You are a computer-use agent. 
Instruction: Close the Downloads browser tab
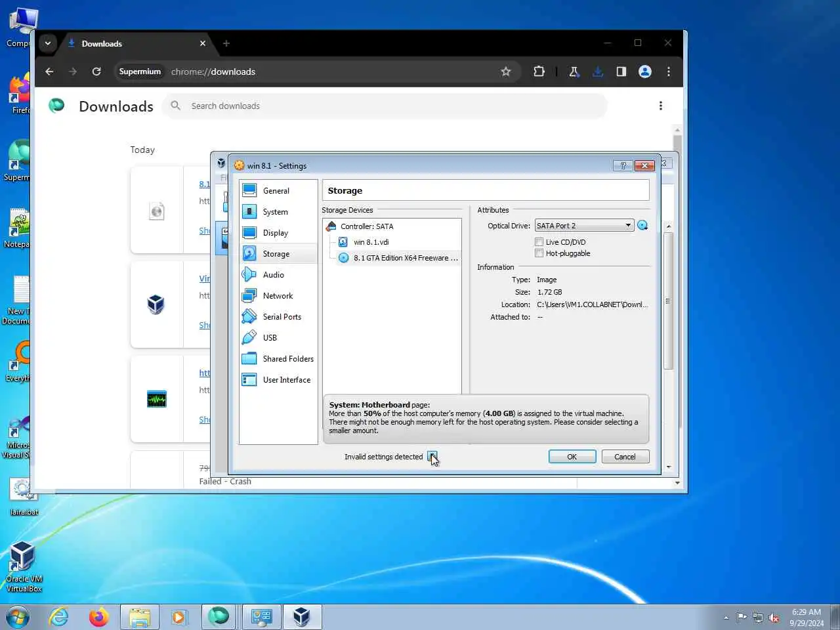click(x=203, y=43)
